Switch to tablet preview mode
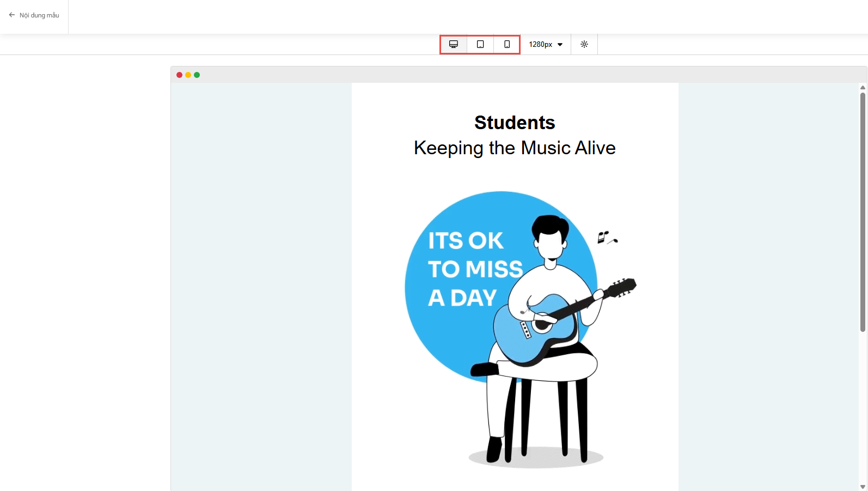Screen dimensions: 868x491 point(480,44)
